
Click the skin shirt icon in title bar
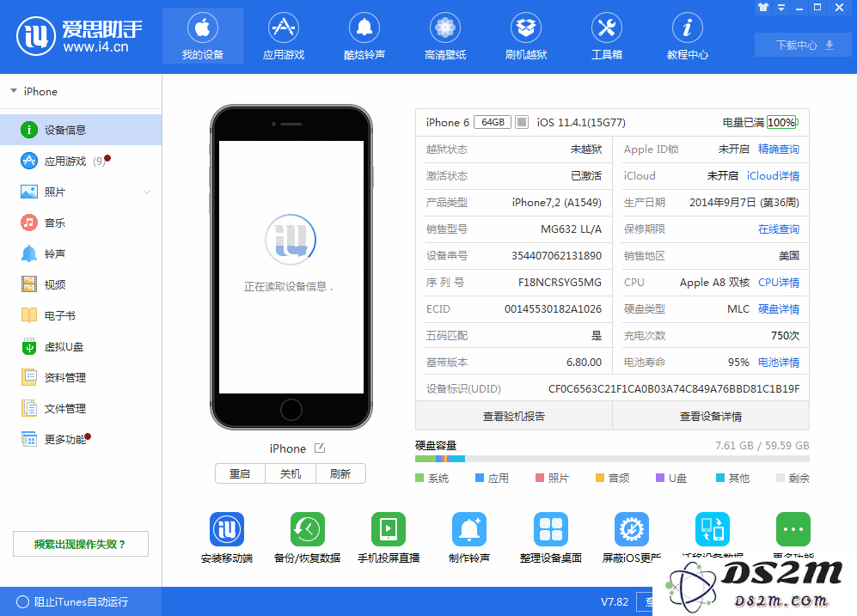pos(763,8)
